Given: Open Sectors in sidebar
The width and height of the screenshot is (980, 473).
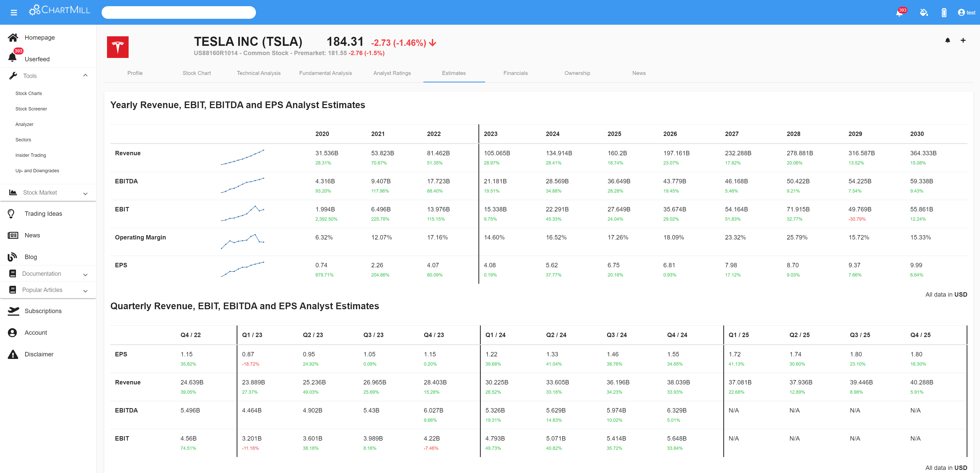Looking at the screenshot, I should (23, 140).
